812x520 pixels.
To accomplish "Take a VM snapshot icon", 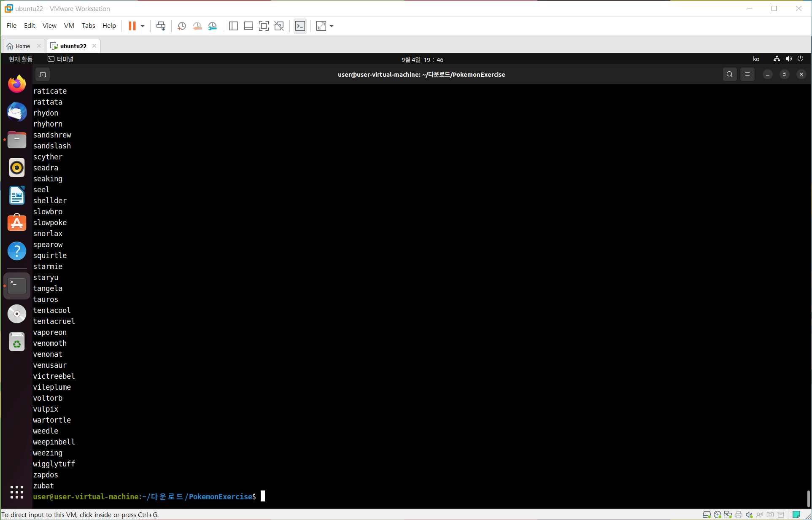I will coord(182,26).
